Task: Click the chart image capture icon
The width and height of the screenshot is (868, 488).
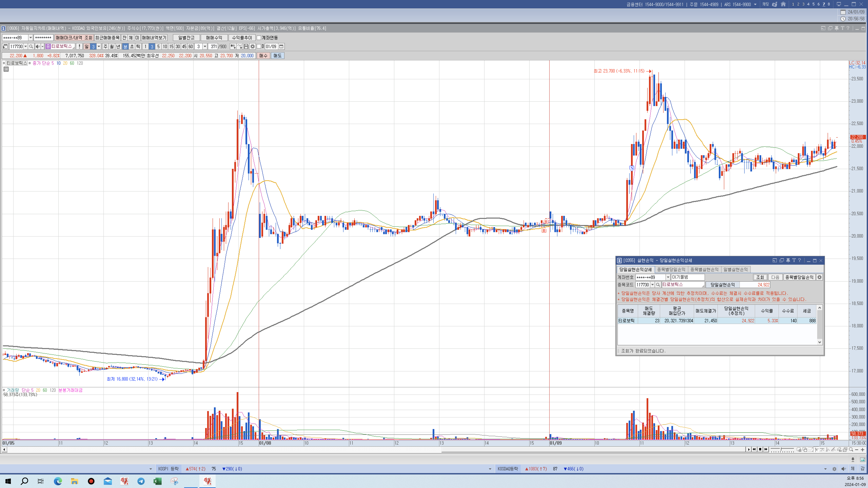Action: point(863,460)
